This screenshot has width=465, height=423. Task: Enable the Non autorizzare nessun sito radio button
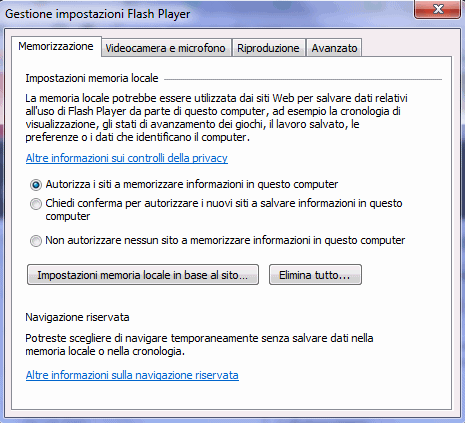36,241
